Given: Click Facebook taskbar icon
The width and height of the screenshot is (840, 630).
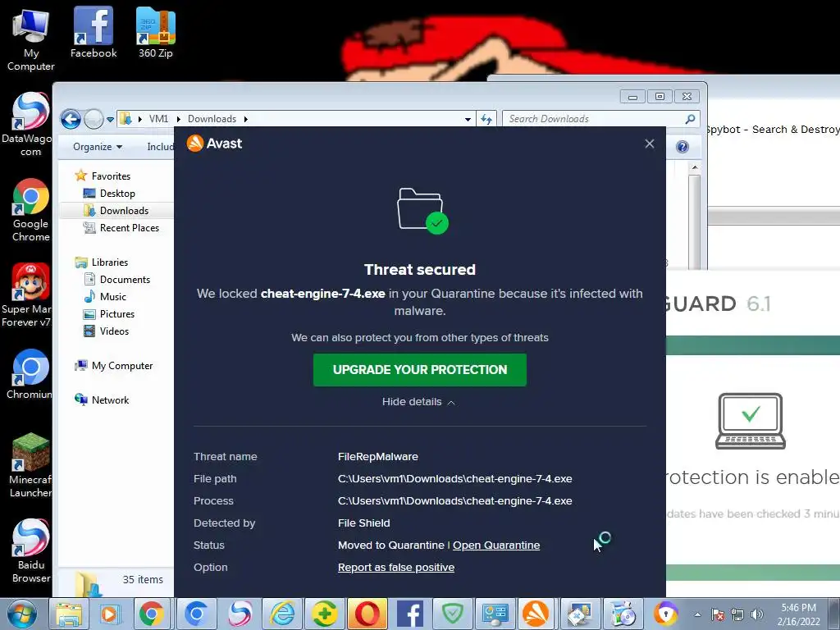Looking at the screenshot, I should point(410,614).
